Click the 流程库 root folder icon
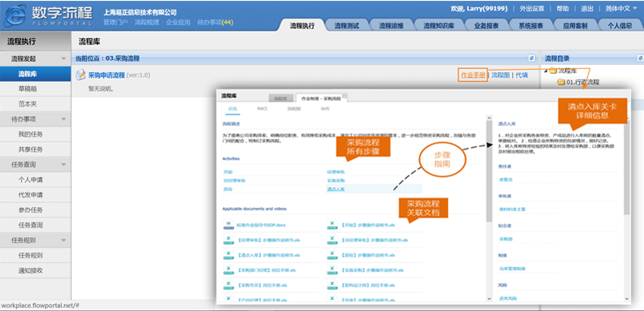Viewport: 644px width, 311px height. point(553,71)
